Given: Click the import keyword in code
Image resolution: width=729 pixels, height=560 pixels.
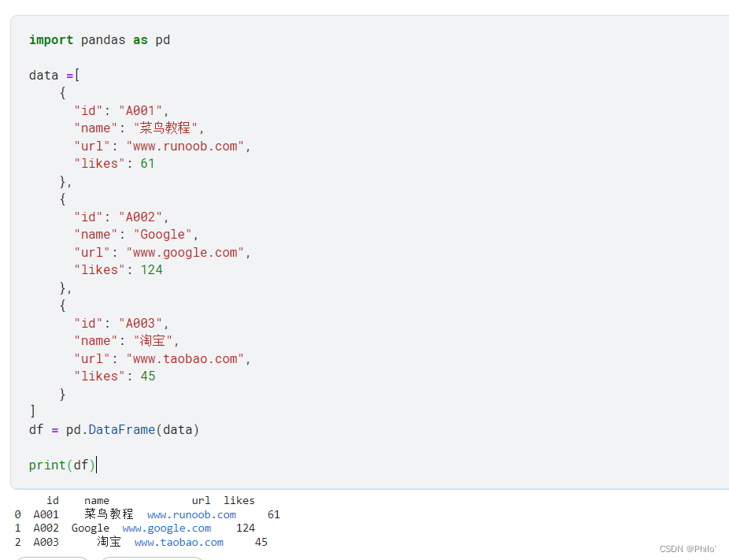Looking at the screenshot, I should click(51, 40).
